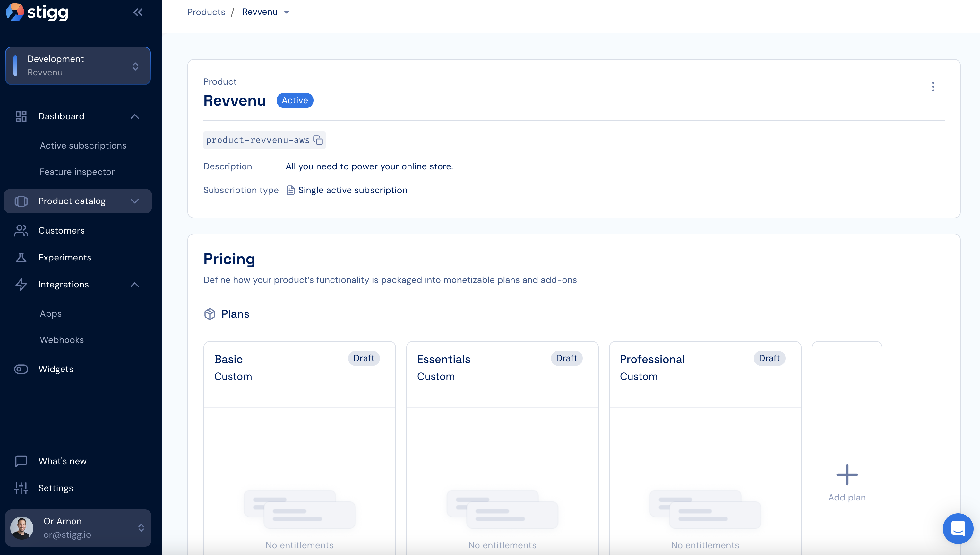Open the Experiments page
980x555 pixels.
click(x=65, y=257)
